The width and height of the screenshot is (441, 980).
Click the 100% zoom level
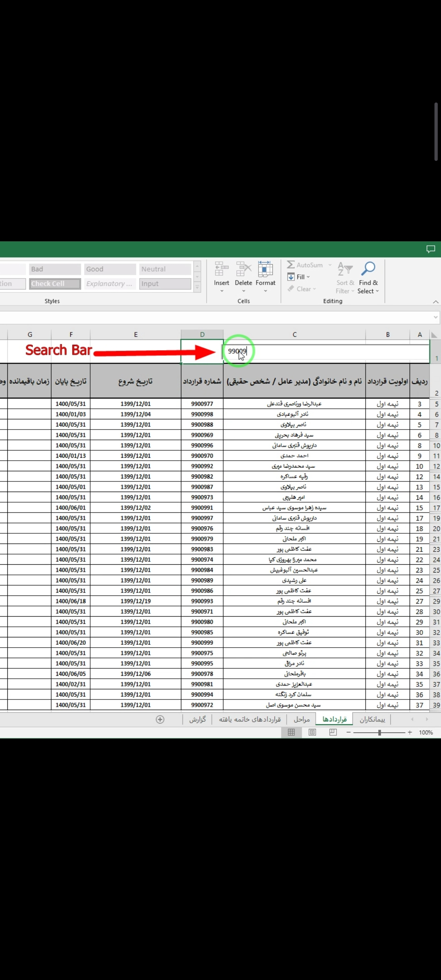[426, 733]
